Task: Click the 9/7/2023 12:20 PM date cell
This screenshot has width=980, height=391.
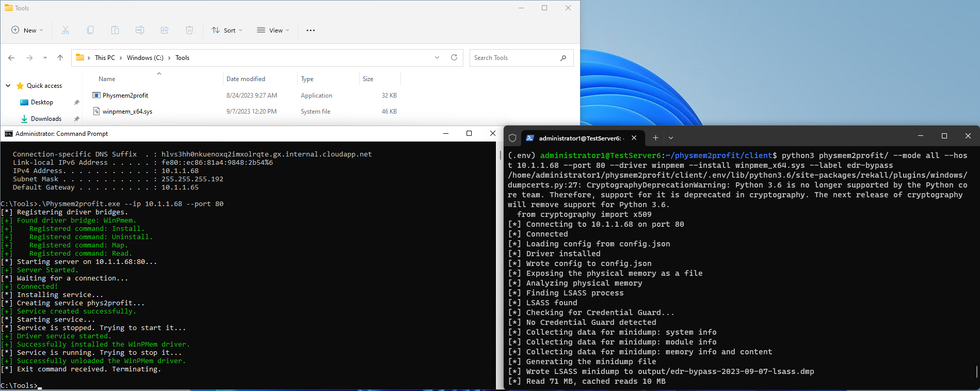Action: [251, 112]
